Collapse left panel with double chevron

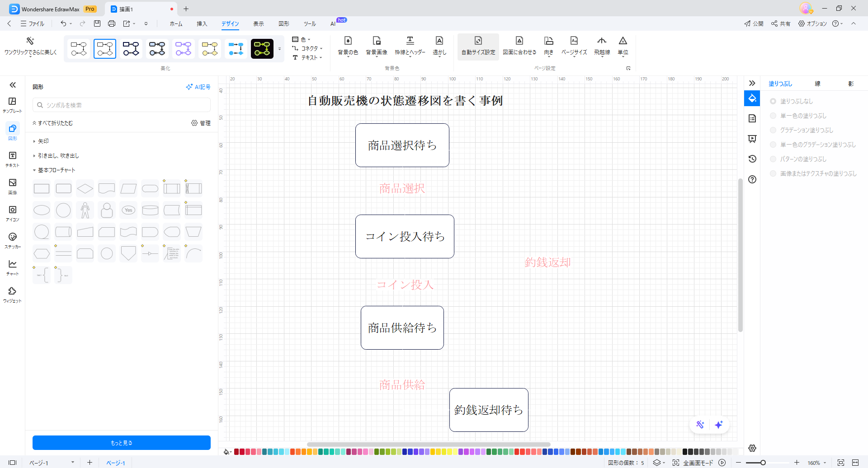click(13, 85)
